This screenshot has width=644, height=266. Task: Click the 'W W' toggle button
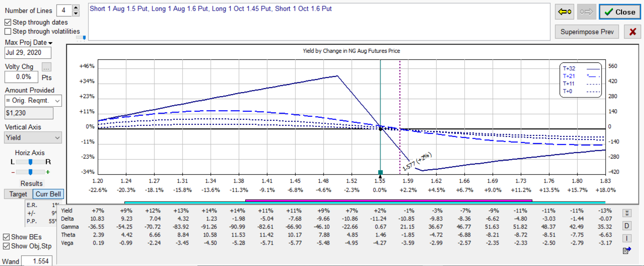pos(627,213)
